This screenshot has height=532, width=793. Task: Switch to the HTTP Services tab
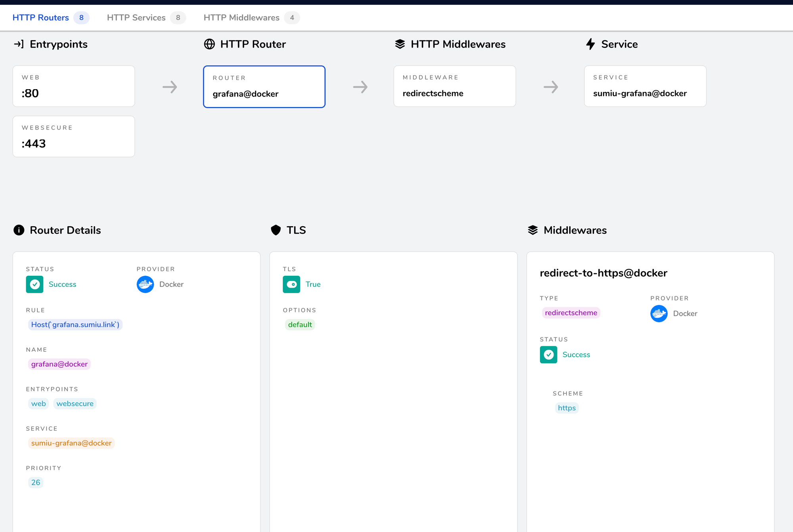136,18
